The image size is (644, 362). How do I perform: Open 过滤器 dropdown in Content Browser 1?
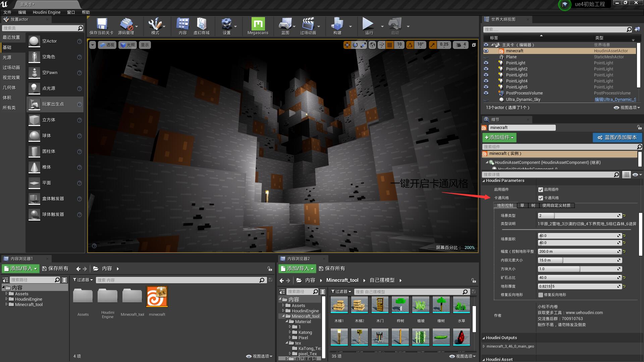[83, 280]
